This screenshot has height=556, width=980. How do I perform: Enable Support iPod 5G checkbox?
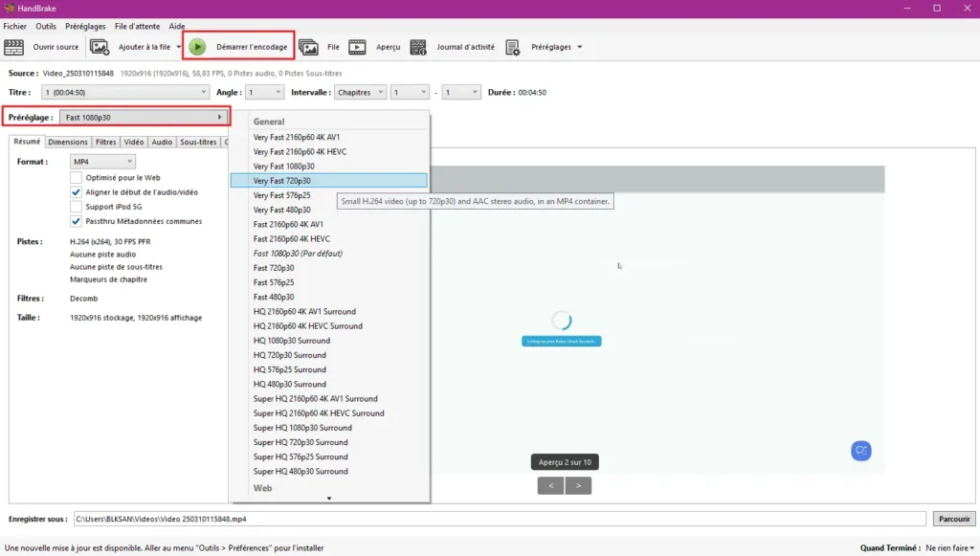tap(76, 206)
